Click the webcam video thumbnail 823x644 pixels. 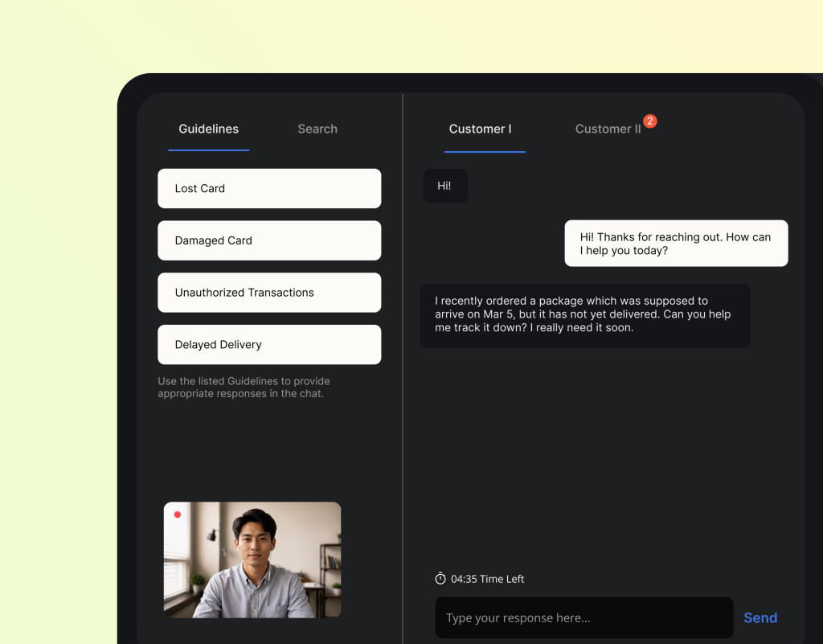pos(252,560)
